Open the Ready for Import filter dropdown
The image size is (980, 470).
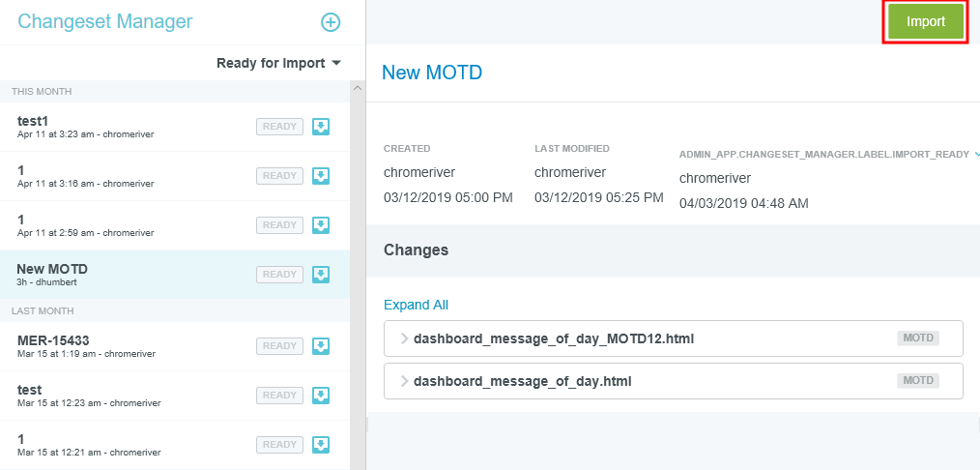tap(279, 64)
